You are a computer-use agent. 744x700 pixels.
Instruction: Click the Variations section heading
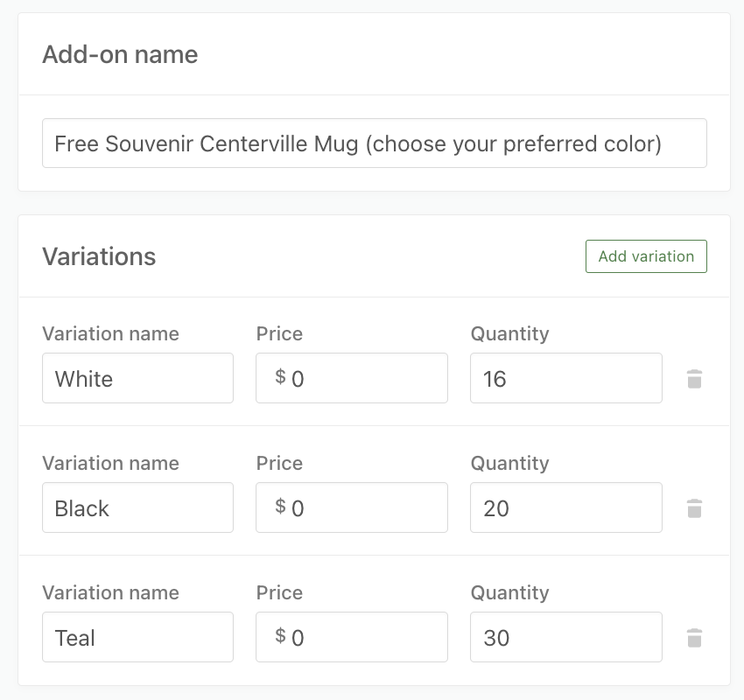coord(99,256)
